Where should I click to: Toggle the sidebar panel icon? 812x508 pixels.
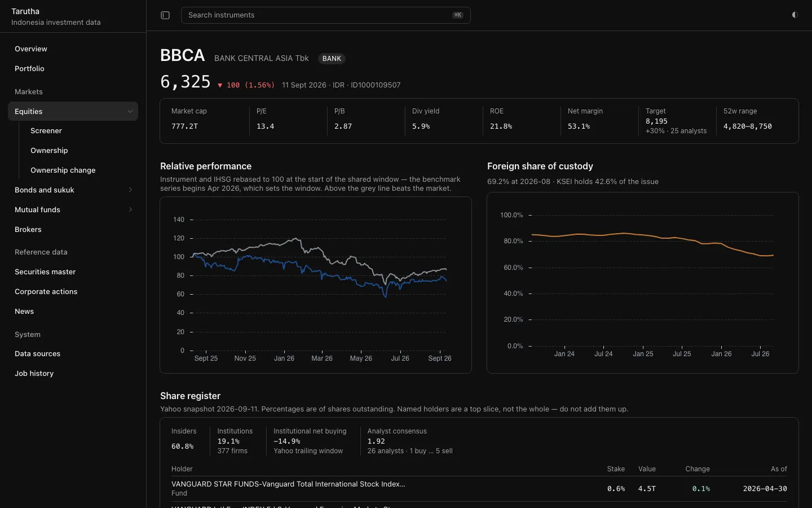point(165,15)
